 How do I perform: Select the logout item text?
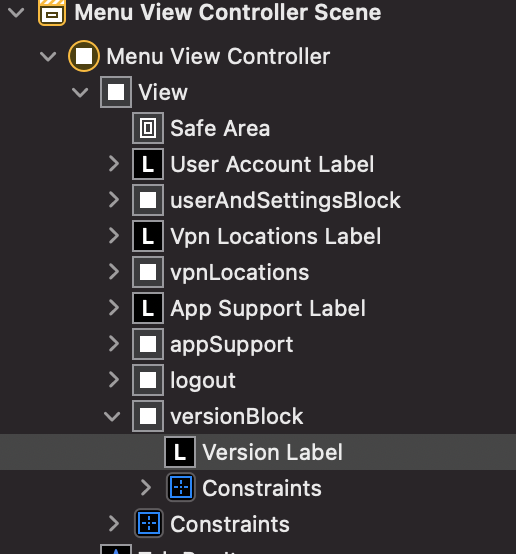click(x=203, y=381)
